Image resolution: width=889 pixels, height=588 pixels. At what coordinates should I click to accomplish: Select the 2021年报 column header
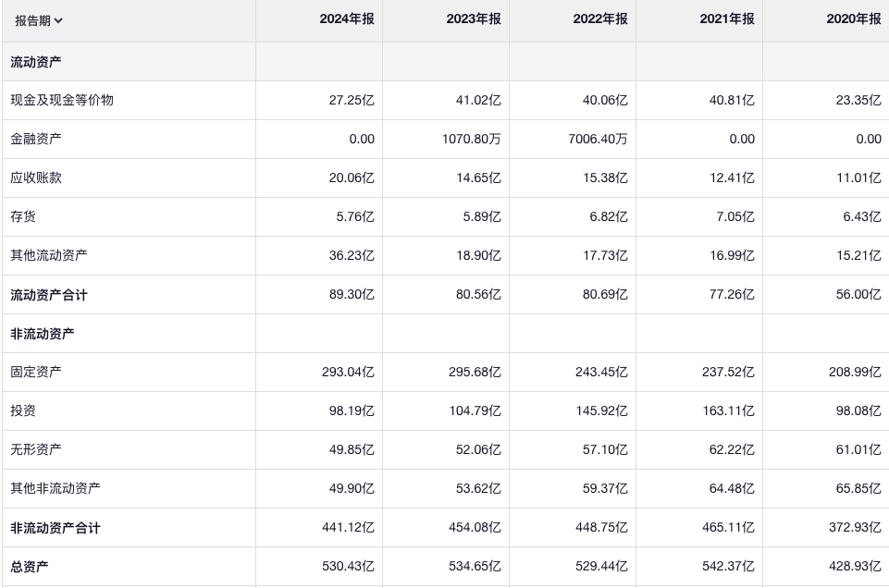point(727,19)
